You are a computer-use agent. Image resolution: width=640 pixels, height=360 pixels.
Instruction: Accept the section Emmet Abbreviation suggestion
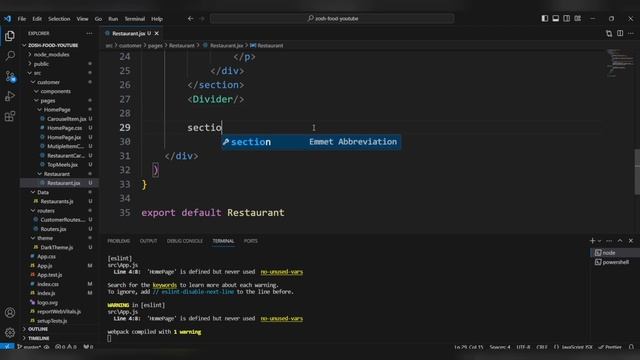311,142
